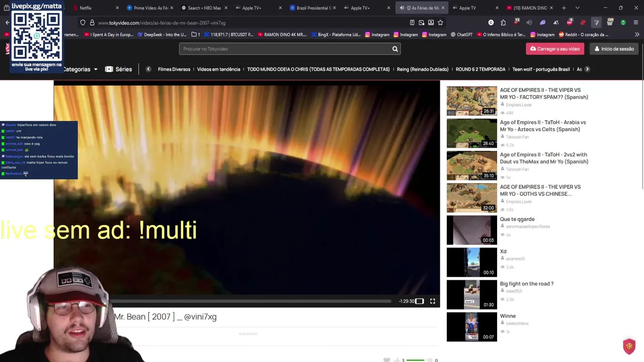The image size is (644, 362).
Task: Open 'GOTHS VS CHINESE' video title
Action: 540,190
